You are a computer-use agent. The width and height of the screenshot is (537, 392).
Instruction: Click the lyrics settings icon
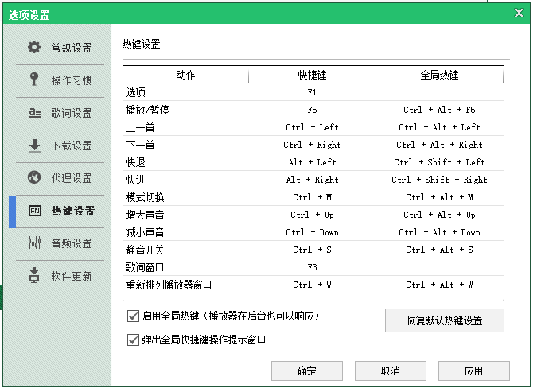click(x=34, y=113)
